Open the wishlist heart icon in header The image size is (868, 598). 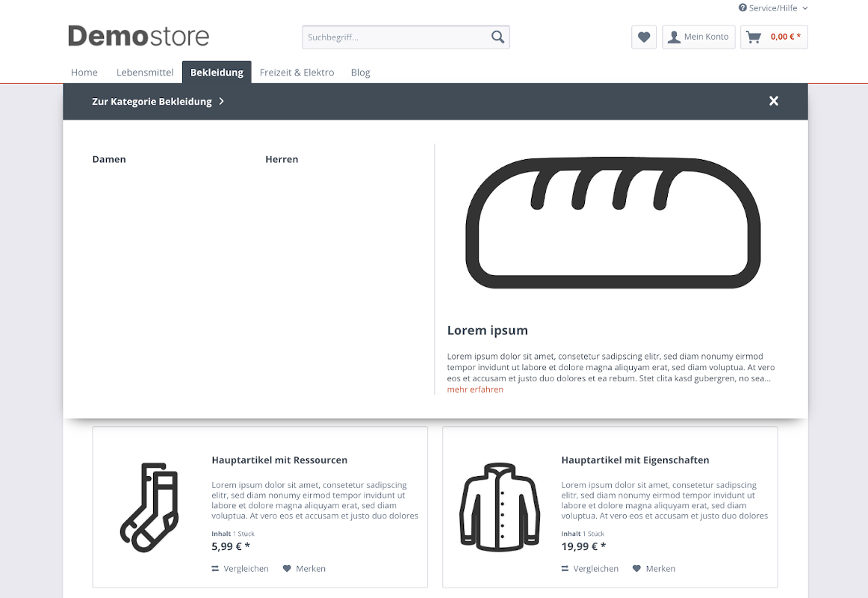pos(644,37)
